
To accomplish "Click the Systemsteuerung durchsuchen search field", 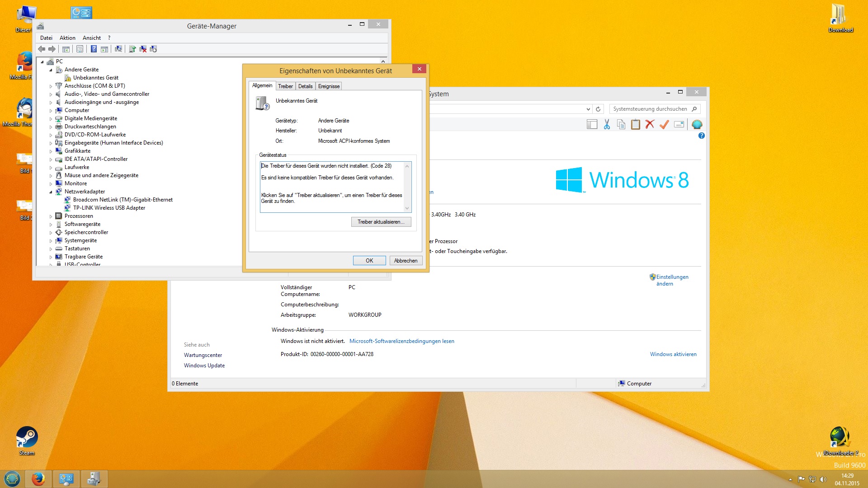I will [650, 109].
